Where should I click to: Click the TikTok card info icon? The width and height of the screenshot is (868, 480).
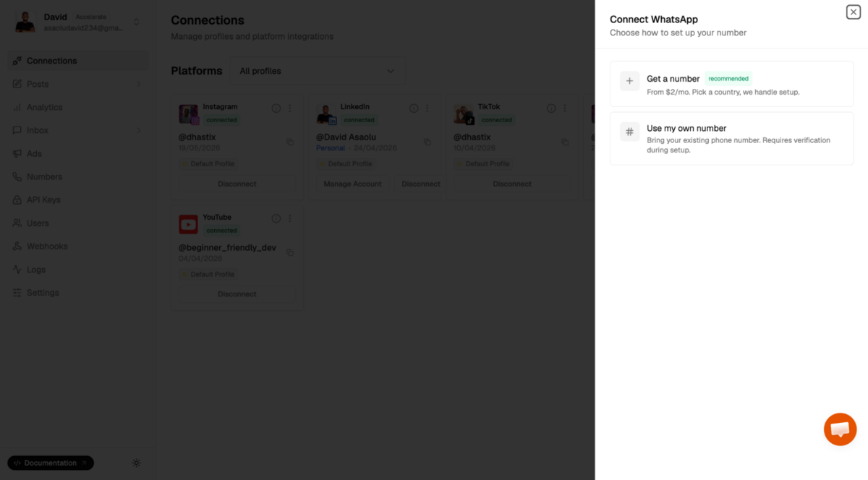tap(551, 108)
